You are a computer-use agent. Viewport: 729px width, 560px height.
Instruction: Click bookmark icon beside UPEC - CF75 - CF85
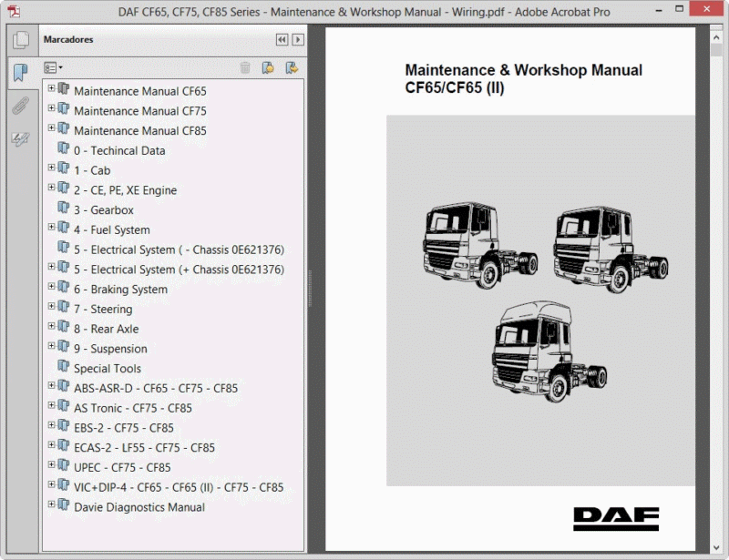click(x=63, y=464)
